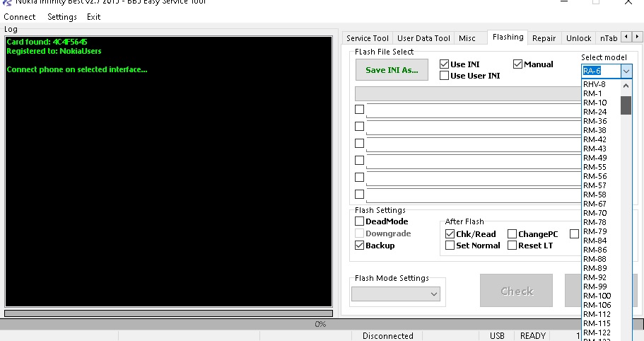Select model RM-49
This screenshot has width=644, height=341.
pyautogui.click(x=602, y=158)
